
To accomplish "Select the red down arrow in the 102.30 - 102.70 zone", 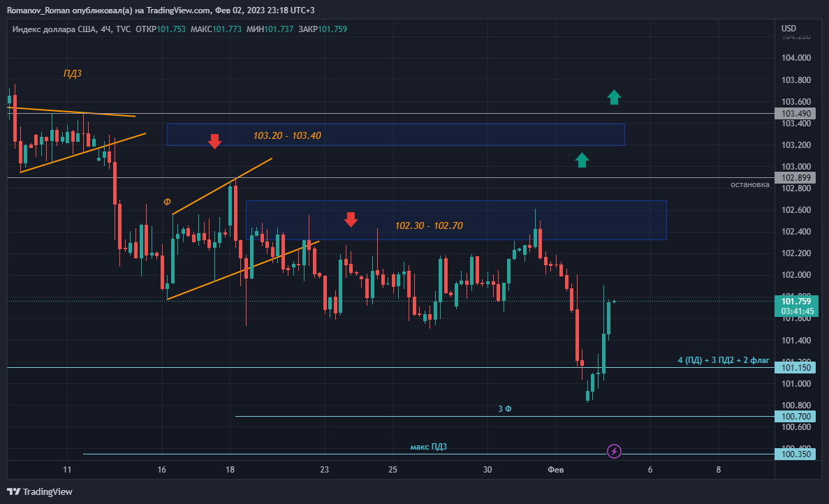I will 351,219.
